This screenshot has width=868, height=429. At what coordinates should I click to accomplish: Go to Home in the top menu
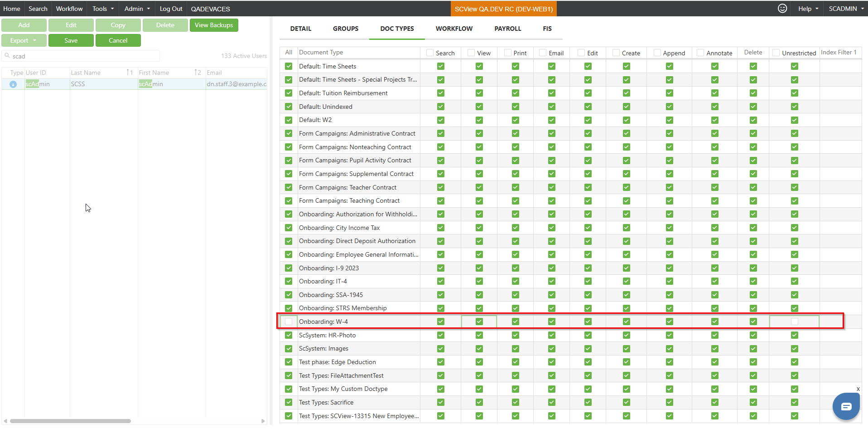click(x=12, y=9)
